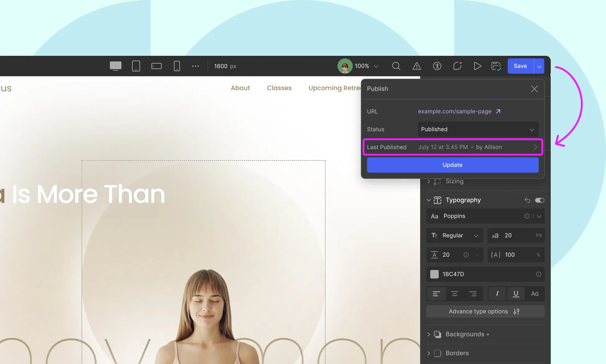This screenshot has height=364, width=606.
Task: Open more breakpoints ellipsis menu
Action: pyautogui.click(x=195, y=66)
